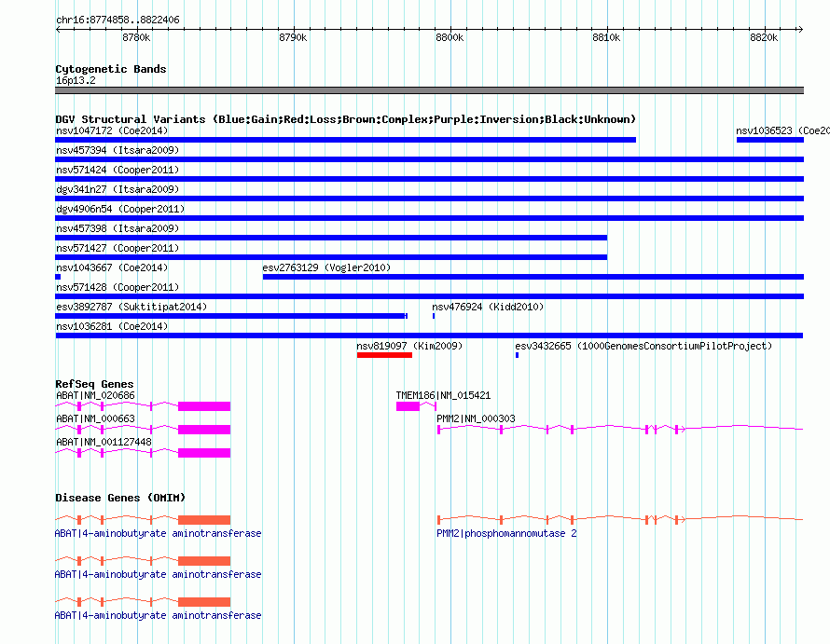
Task: Select the ABAT|NM_000663 transcript glyph
Action: coord(143,429)
